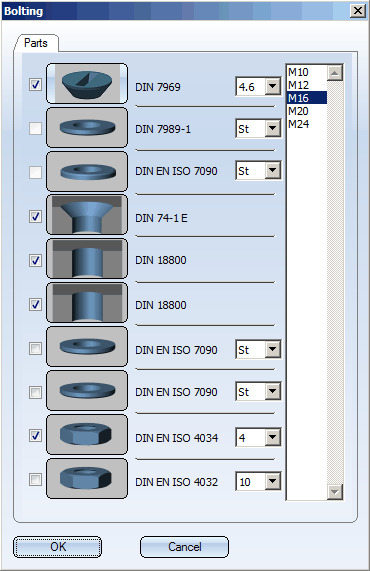
Task: Click the first DIN 18800 hole icon
Action: point(87,259)
